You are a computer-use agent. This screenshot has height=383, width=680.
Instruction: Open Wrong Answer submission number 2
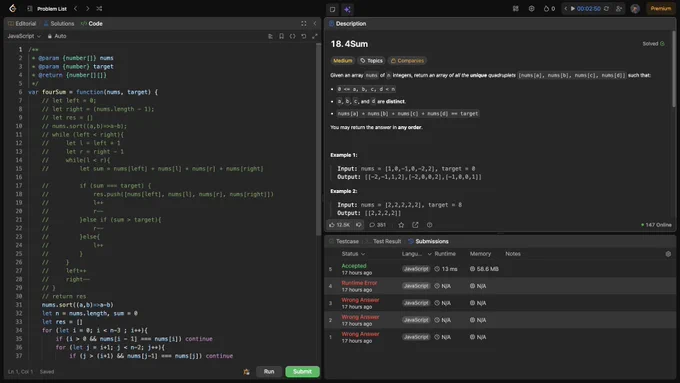(500, 320)
